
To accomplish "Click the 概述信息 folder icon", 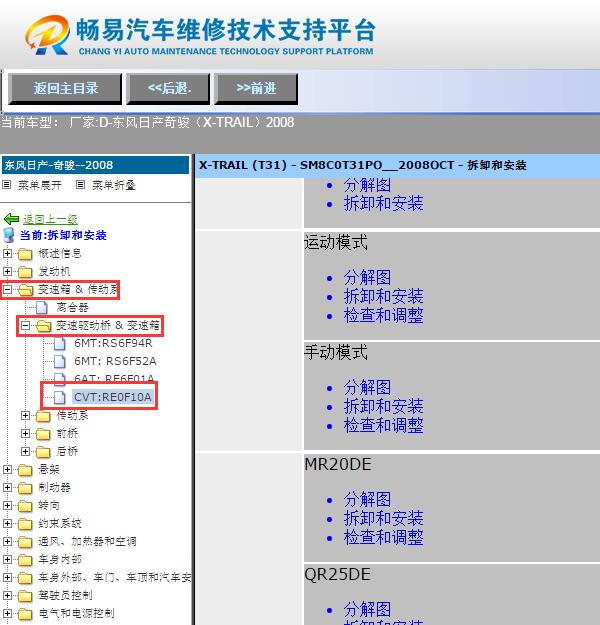I will (25, 254).
